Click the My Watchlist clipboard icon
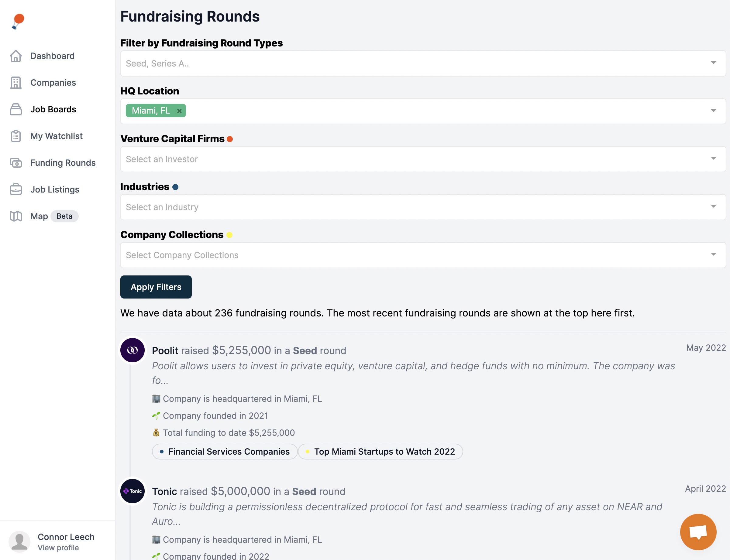This screenshot has width=730, height=560. click(16, 136)
